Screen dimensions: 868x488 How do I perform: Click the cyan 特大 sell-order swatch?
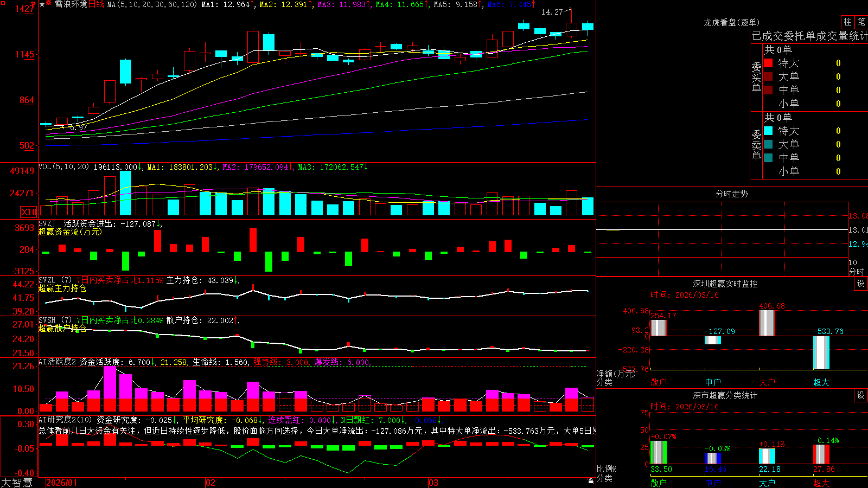(x=768, y=131)
